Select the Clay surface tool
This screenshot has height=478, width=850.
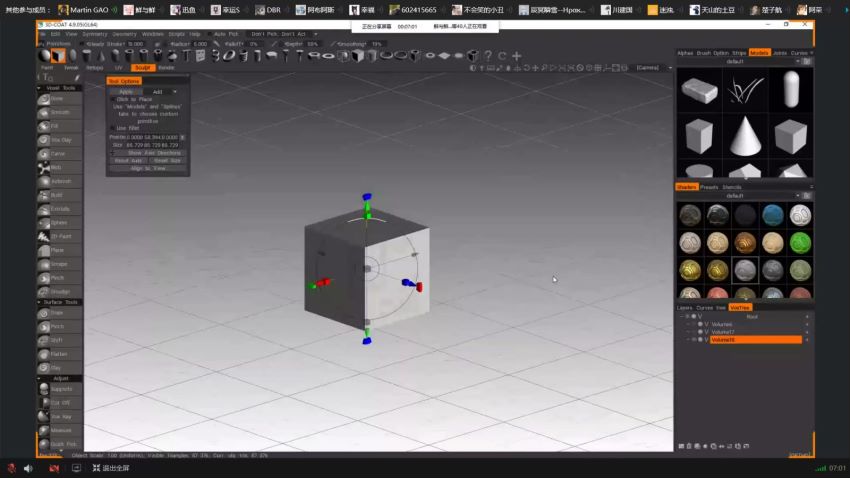tap(59, 367)
